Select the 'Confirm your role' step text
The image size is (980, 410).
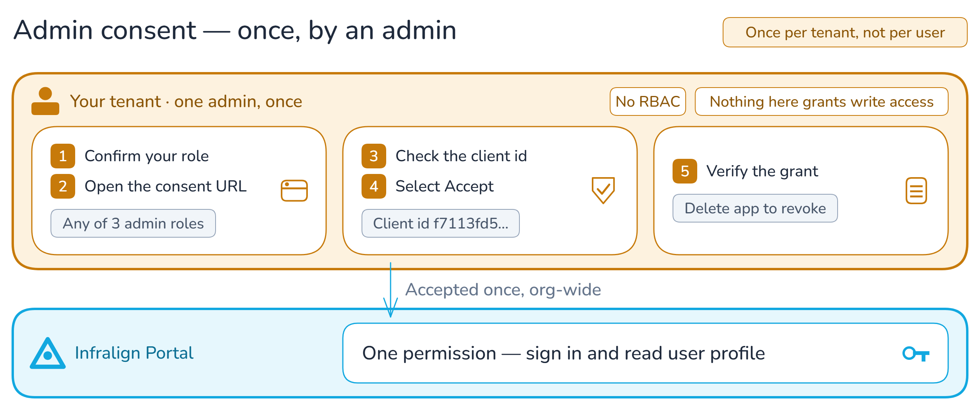click(x=147, y=156)
